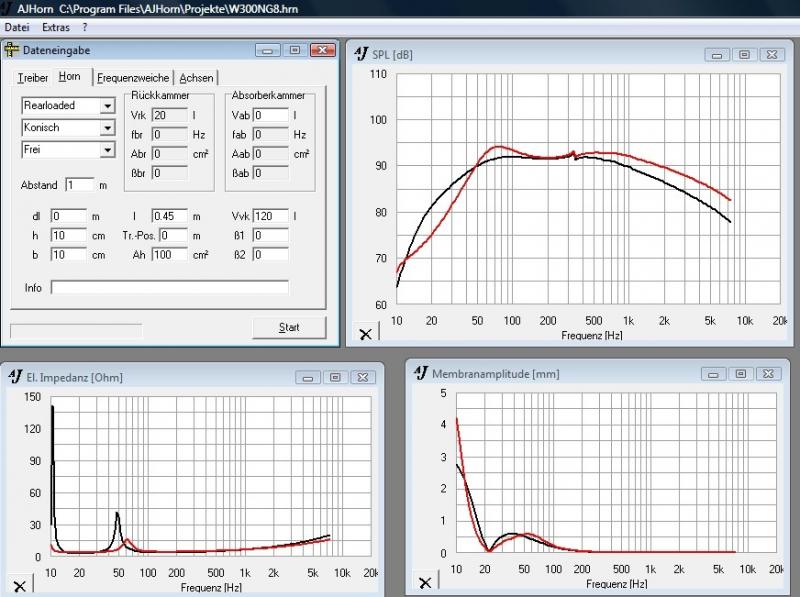Click the dl input field

pyautogui.click(x=68, y=216)
